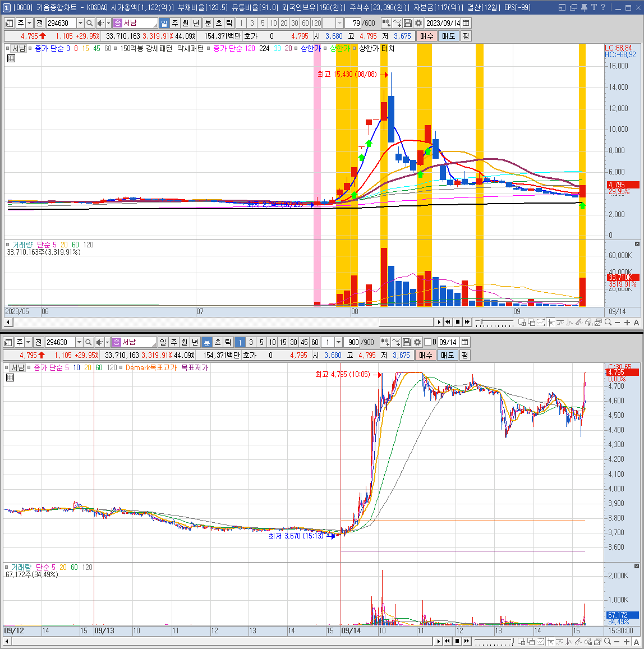Click the zoom magnifier in top chart bottom bar
644x649 pixels.
608,323
